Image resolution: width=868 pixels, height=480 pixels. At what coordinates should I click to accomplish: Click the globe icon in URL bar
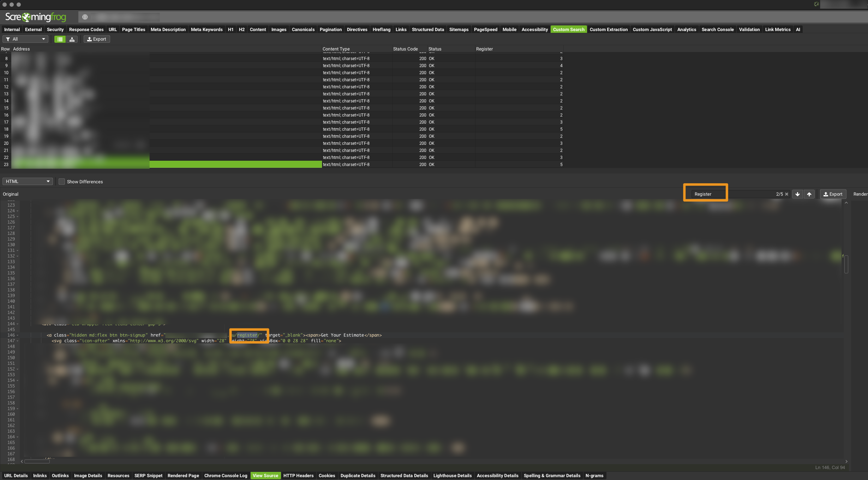[85, 17]
